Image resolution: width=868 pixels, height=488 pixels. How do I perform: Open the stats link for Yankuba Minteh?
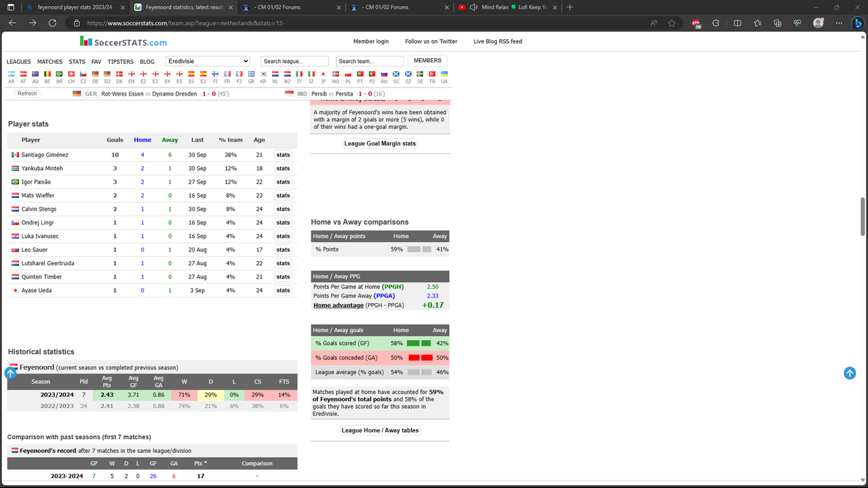pos(283,168)
